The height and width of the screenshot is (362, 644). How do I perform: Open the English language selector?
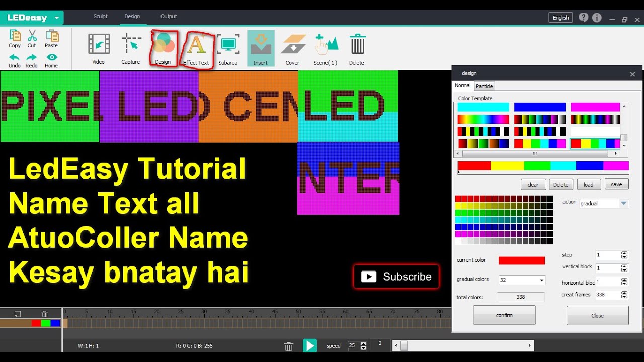tap(560, 18)
